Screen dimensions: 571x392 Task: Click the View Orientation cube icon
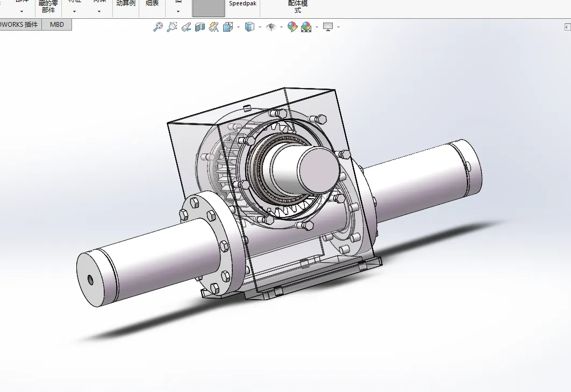click(228, 27)
